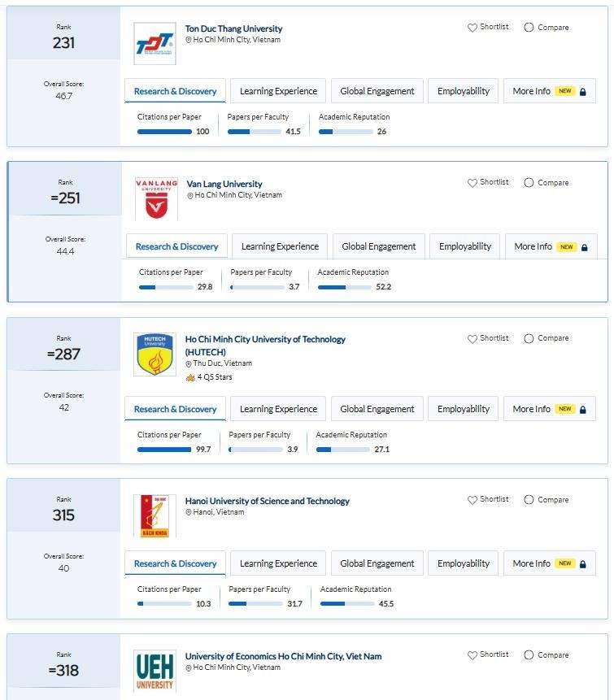This screenshot has height=700, width=614.
Task: Open Global Engagement tab for HUTECH
Action: [x=377, y=409]
